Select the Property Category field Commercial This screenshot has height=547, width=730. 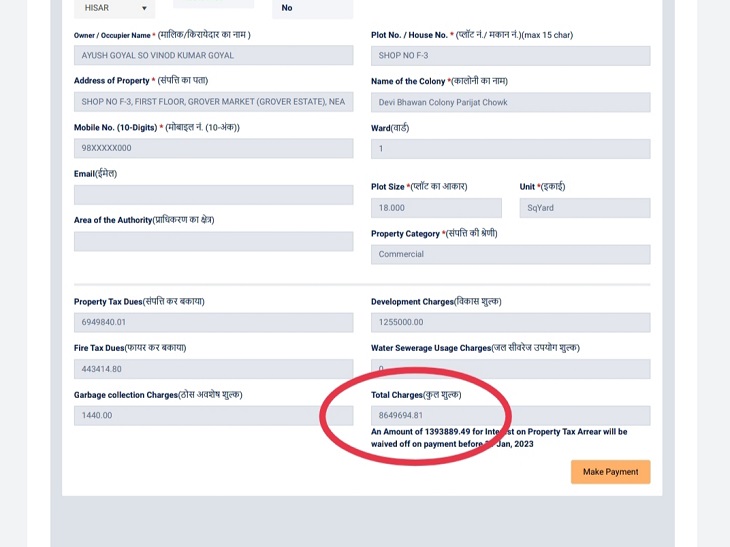[510, 254]
